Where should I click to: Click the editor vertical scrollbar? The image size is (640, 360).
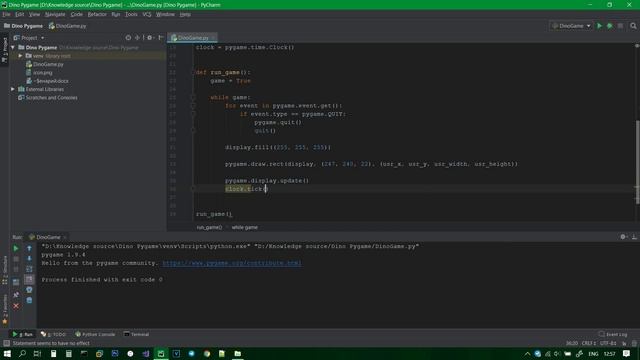point(637,162)
